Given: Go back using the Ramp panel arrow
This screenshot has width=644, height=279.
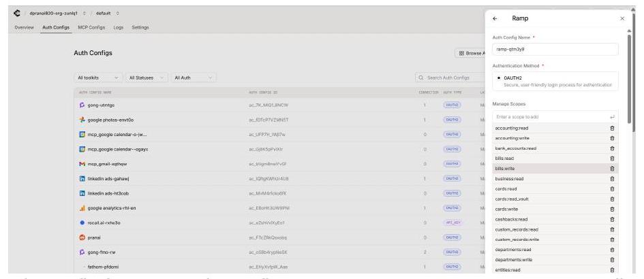Looking at the screenshot, I should coord(495,18).
